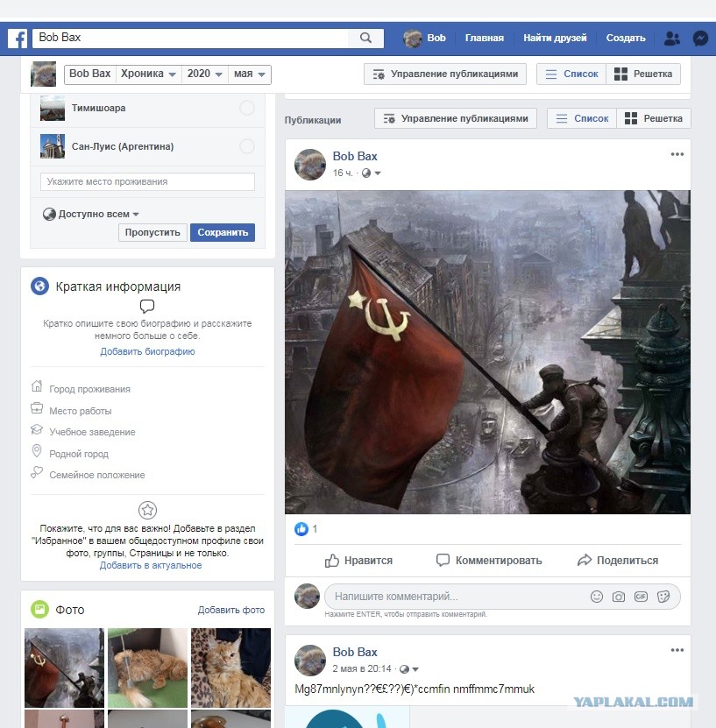
Task: Click Комментировать on the flag post
Action: [488, 561]
